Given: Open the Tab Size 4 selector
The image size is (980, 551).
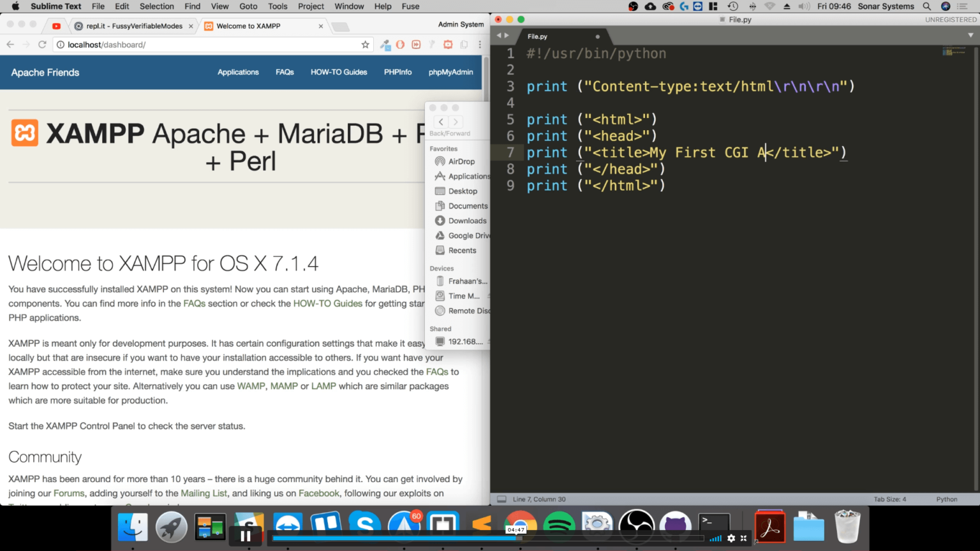Looking at the screenshot, I should click(x=889, y=499).
